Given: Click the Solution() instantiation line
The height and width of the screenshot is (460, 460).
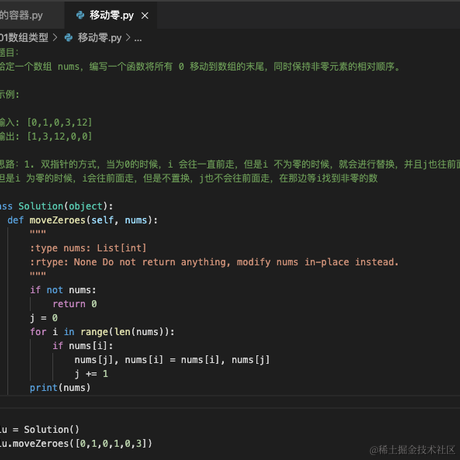Looking at the screenshot, I should pyautogui.click(x=40, y=429).
